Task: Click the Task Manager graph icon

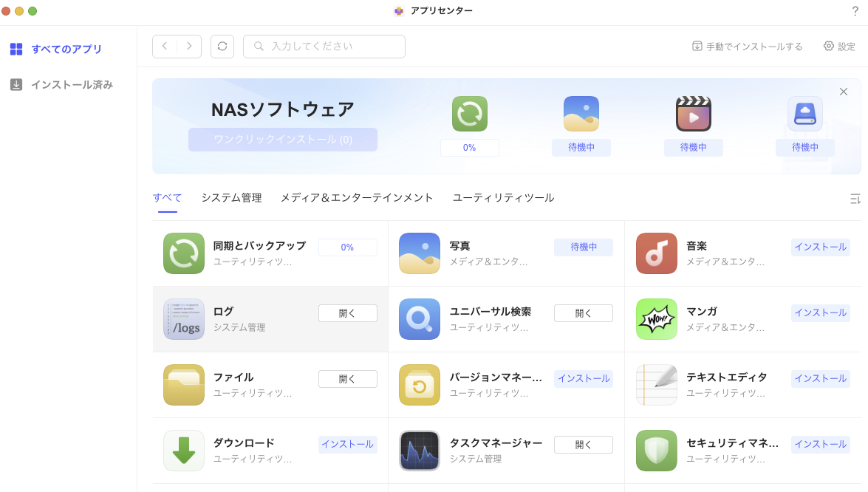Action: (x=420, y=451)
